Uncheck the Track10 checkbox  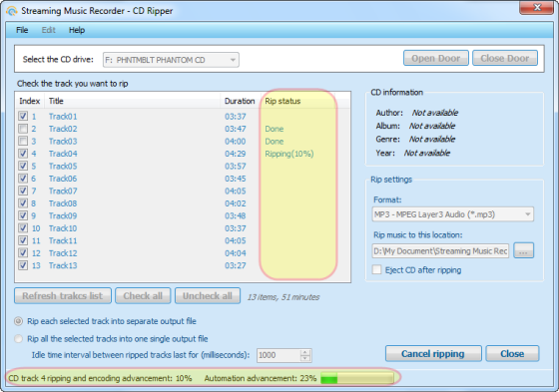(x=23, y=228)
